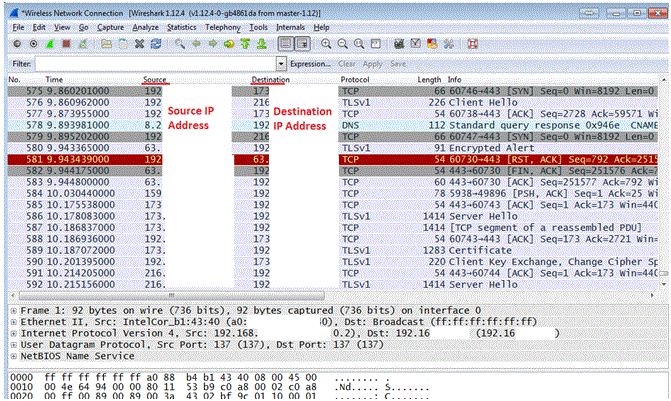Click the Expression... button
The width and height of the screenshot is (671, 401).
coord(310,64)
